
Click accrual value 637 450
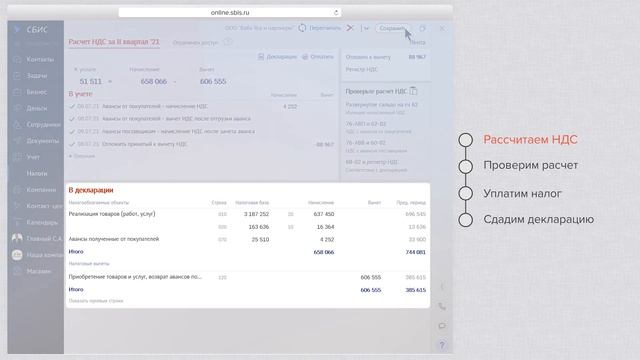(324, 214)
